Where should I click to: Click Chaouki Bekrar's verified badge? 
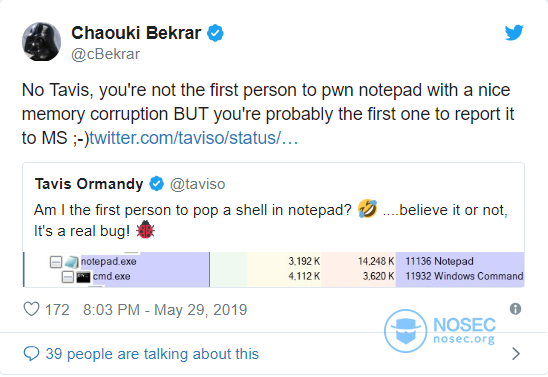point(215,33)
